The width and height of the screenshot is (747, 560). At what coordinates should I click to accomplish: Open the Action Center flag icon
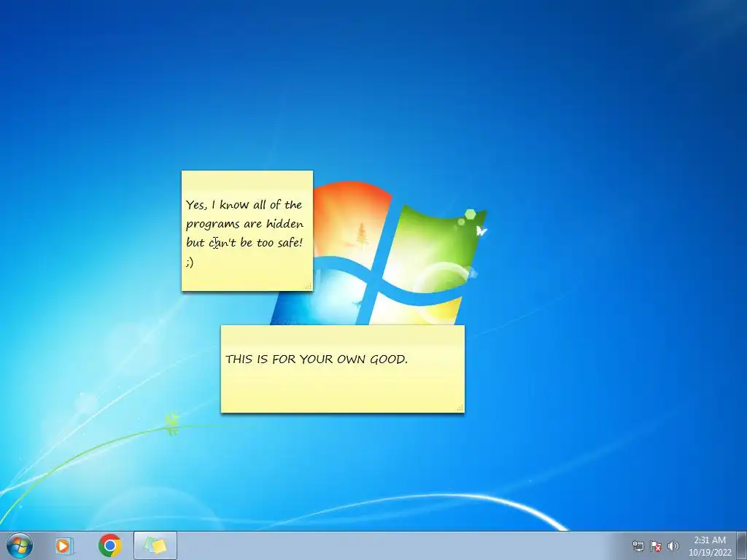(x=656, y=546)
